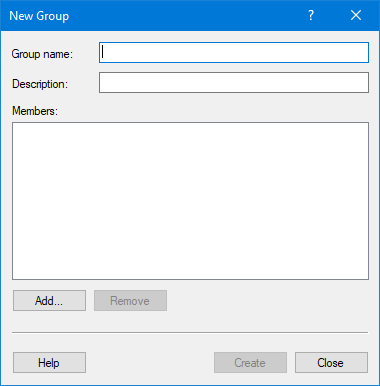
Task: Click the disabled Create button
Action: [250, 363]
